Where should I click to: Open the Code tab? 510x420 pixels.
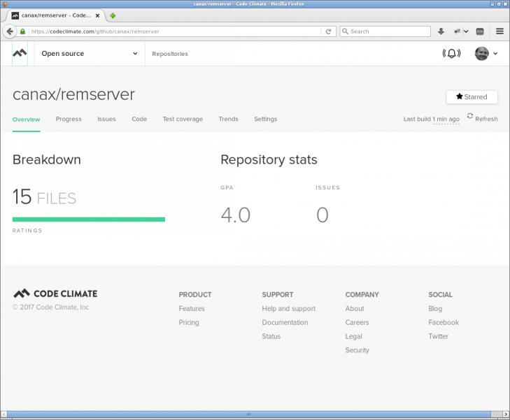[139, 119]
